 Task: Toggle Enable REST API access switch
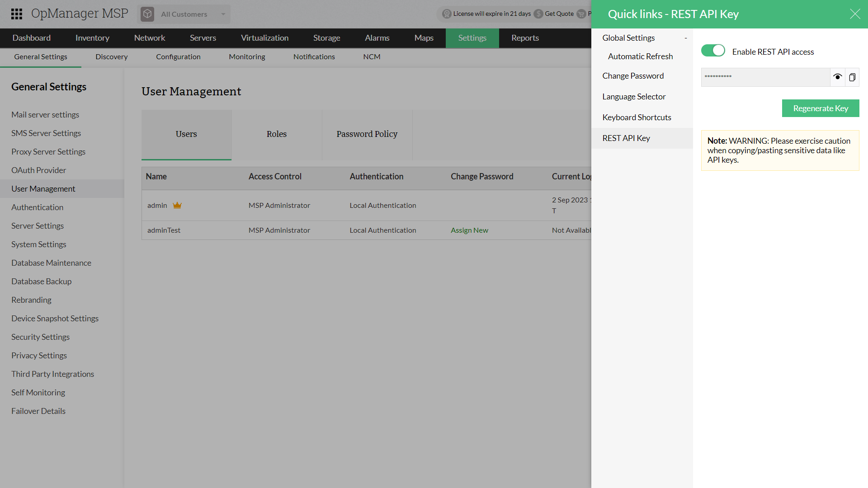[x=713, y=51]
